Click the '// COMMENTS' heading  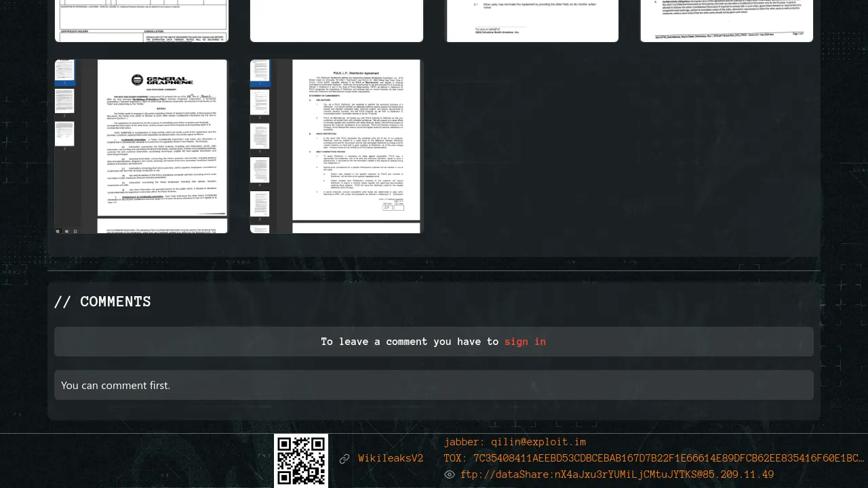coord(102,302)
